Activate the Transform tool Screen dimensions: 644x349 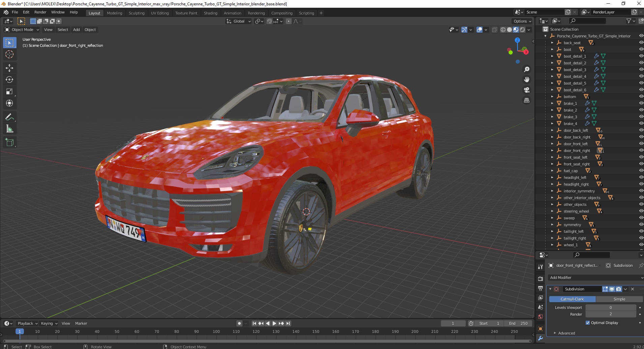9,103
